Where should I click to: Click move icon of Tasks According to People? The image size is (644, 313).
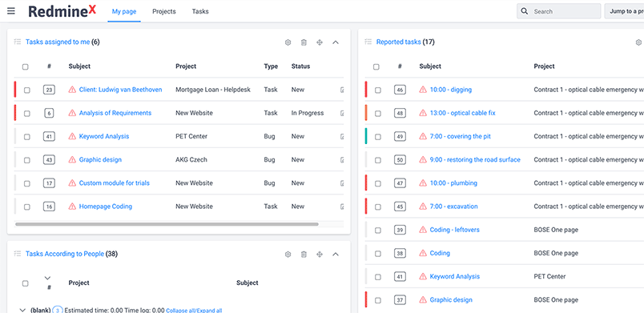click(320, 255)
